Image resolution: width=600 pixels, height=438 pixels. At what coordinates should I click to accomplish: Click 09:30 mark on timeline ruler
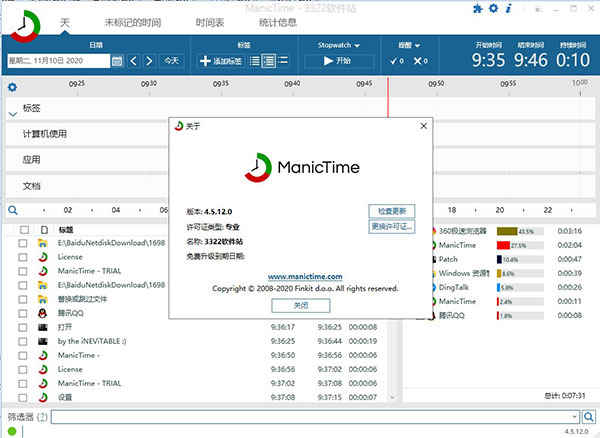(149, 84)
